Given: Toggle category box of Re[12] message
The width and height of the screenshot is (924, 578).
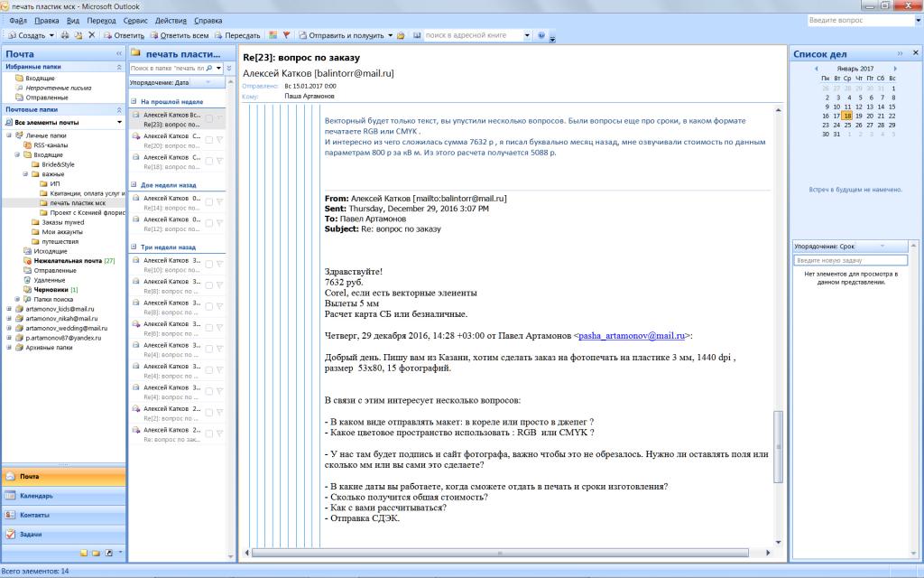Looking at the screenshot, I should coord(208,223).
